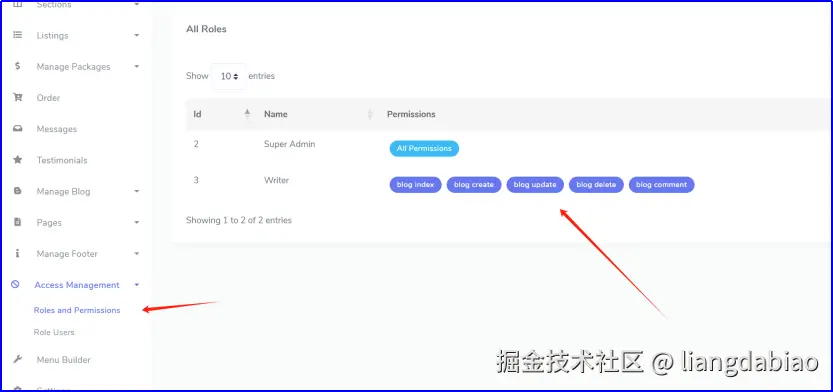This screenshot has width=833, height=392.
Task: Sort table by the Id column arrow
Action: click(247, 114)
